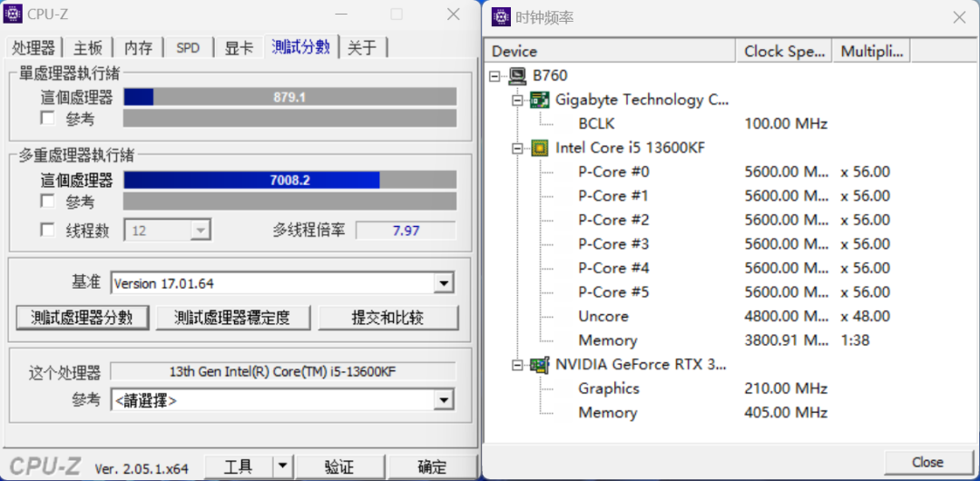Image resolution: width=980 pixels, height=481 pixels.
Task: Click the 确定 OK button
Action: (x=432, y=466)
